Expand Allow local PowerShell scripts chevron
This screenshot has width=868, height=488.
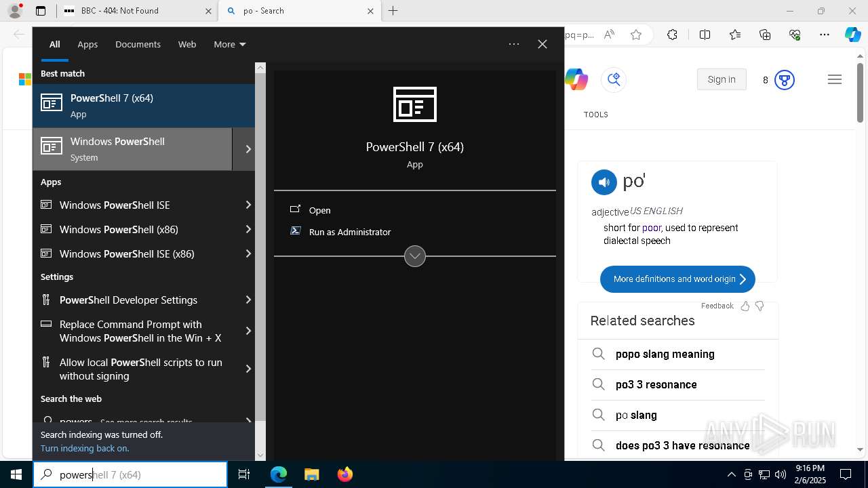pyautogui.click(x=248, y=369)
